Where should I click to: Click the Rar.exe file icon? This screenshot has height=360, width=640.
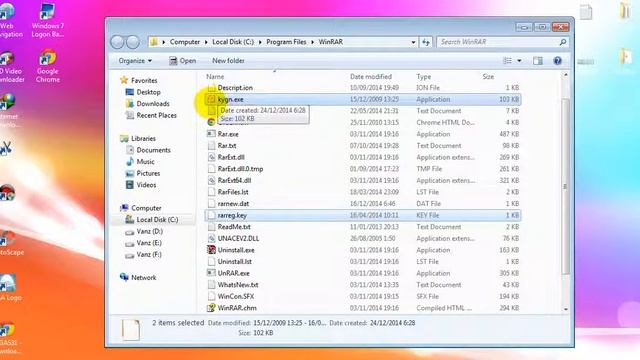coord(211,134)
